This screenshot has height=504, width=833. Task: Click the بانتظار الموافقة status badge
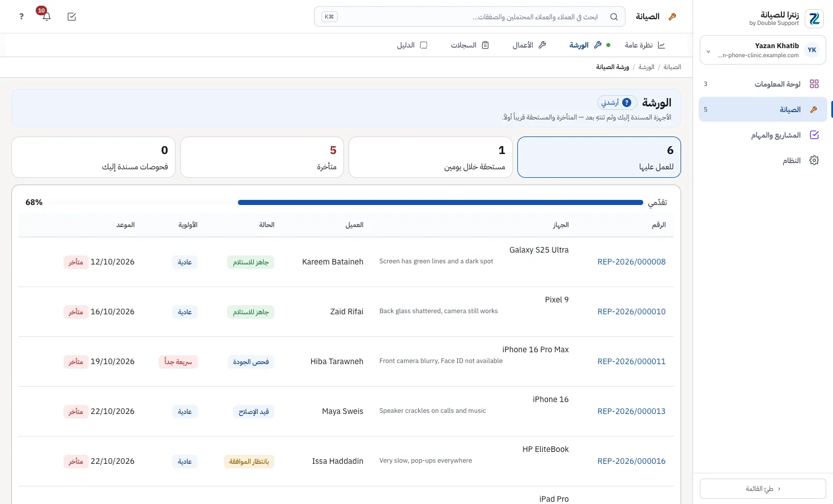tap(249, 461)
